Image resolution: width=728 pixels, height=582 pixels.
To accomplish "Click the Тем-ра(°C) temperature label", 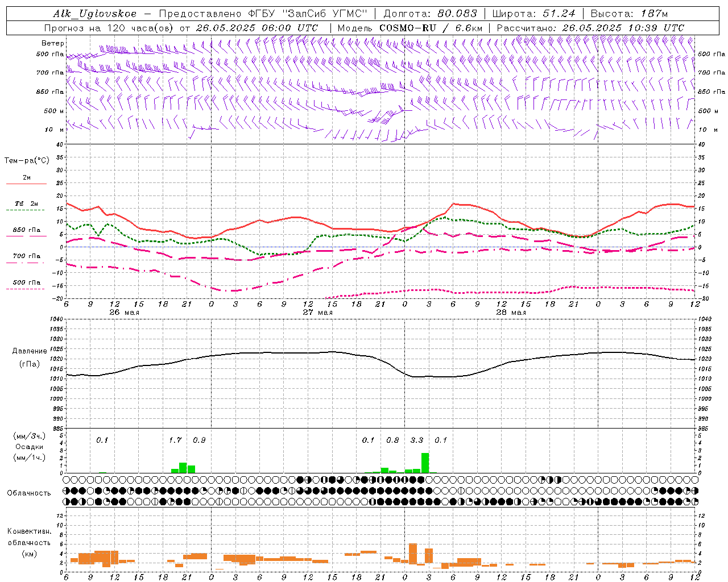I will [x=27, y=161].
